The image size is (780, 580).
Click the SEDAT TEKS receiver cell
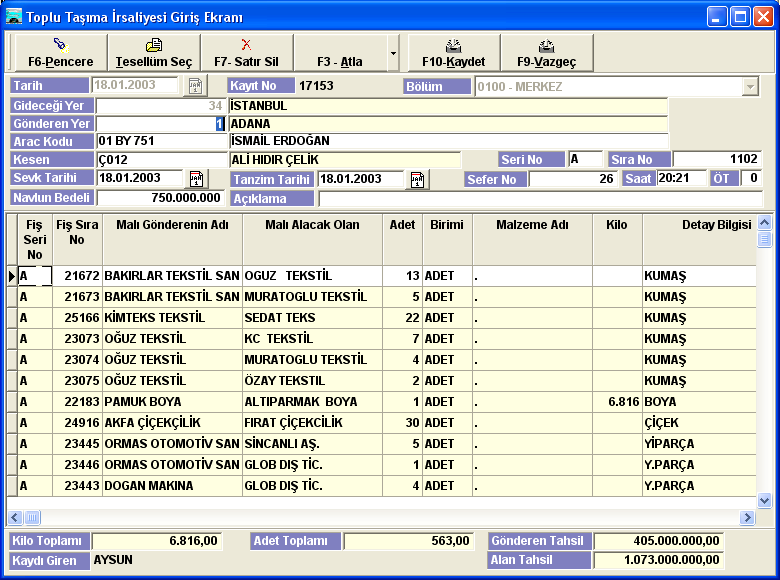pos(312,318)
